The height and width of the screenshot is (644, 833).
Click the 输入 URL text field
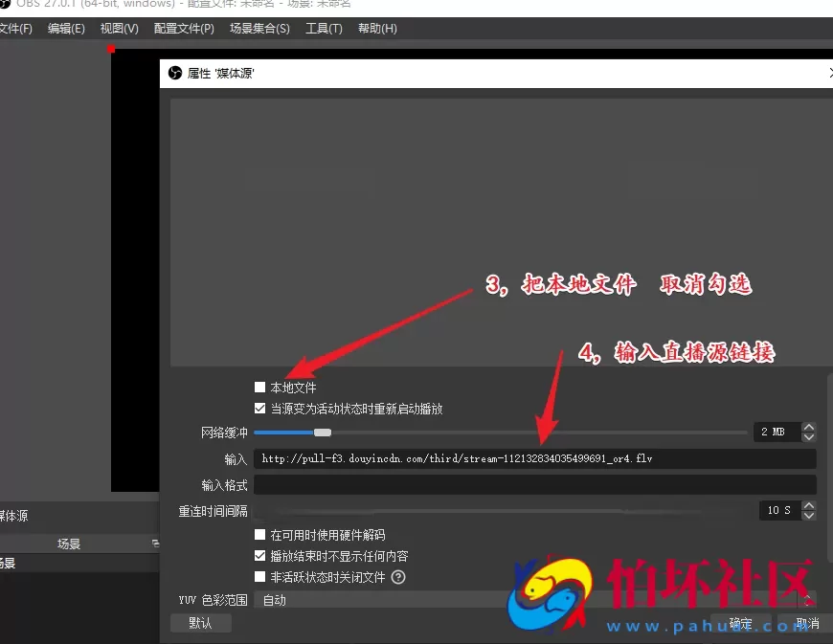[534, 459]
